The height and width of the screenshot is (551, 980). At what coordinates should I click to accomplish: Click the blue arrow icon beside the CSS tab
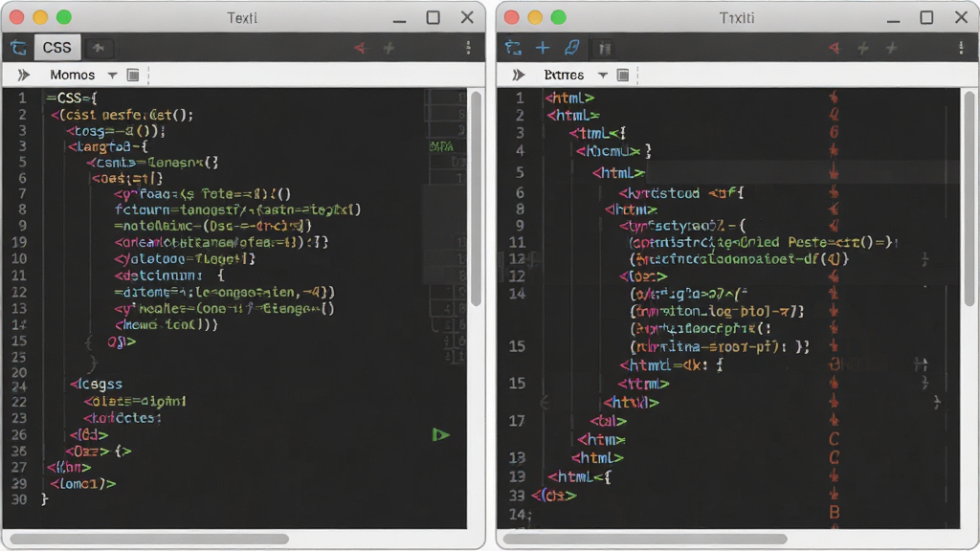18,48
